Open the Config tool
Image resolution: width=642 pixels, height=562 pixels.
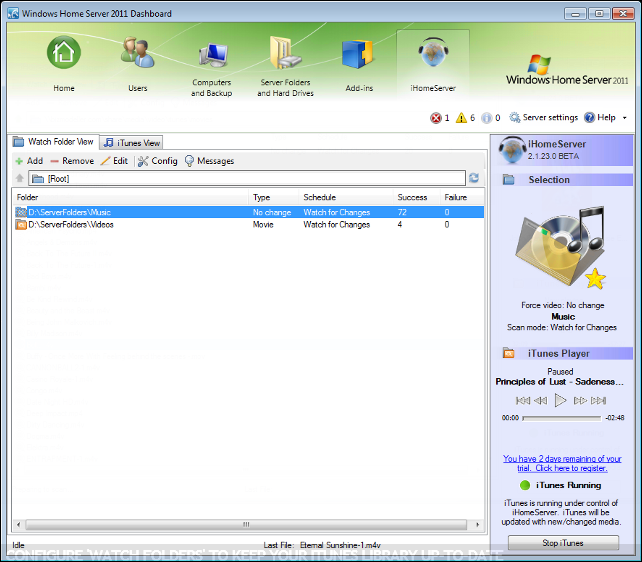(x=158, y=161)
